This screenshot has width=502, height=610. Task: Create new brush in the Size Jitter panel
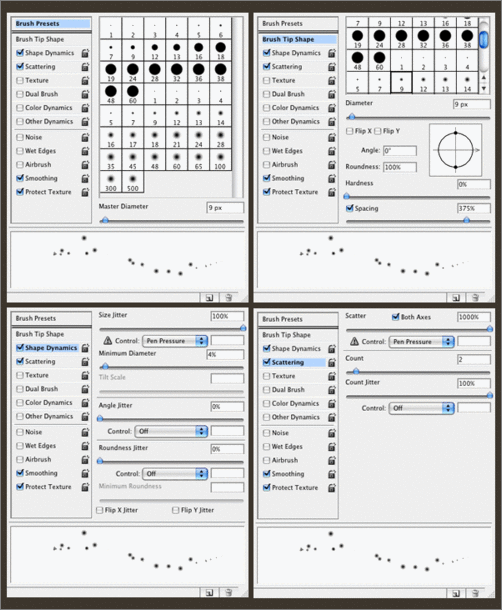pyautogui.click(x=209, y=592)
